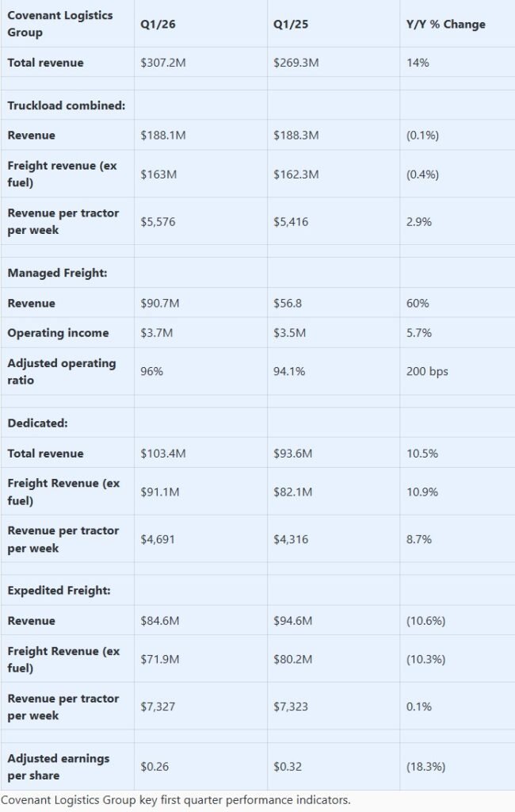The height and width of the screenshot is (812, 515).
Task: Click the $7,327 revenue per tractor value
Action: click(158, 707)
